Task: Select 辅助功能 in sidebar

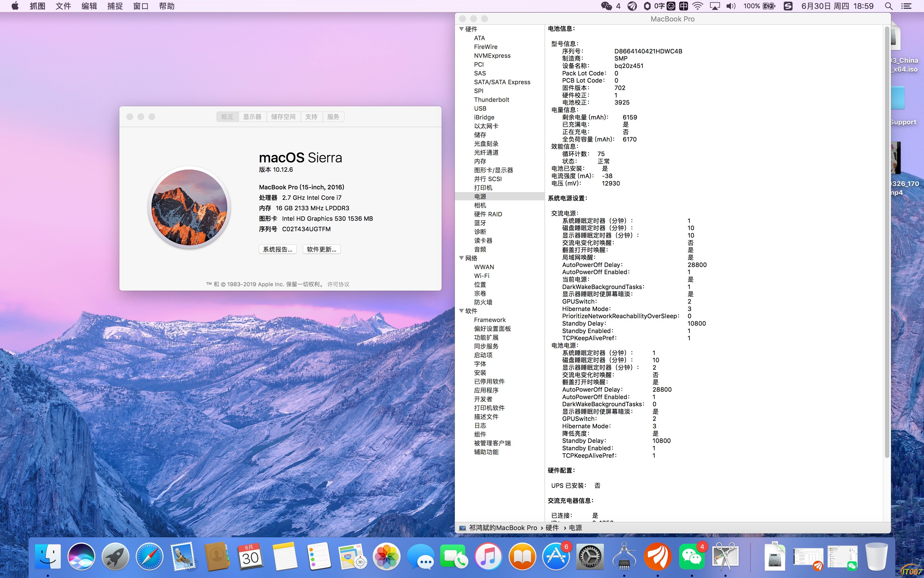Action: coord(486,452)
